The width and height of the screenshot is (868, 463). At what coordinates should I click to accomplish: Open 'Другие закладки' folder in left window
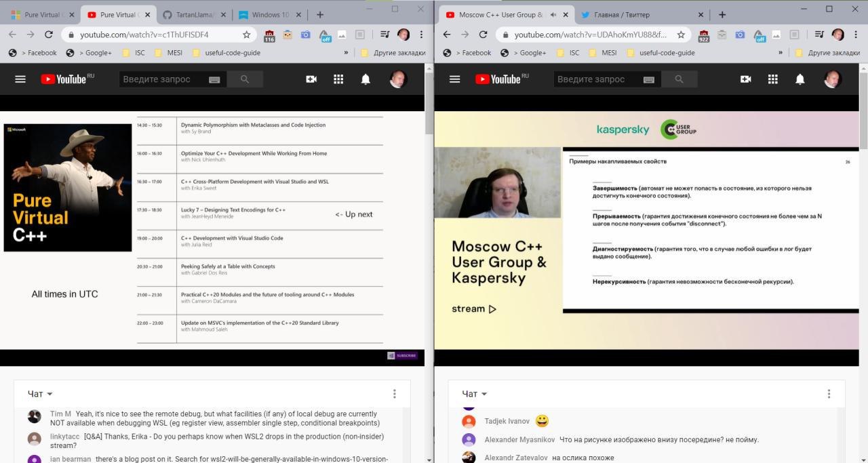coord(393,52)
